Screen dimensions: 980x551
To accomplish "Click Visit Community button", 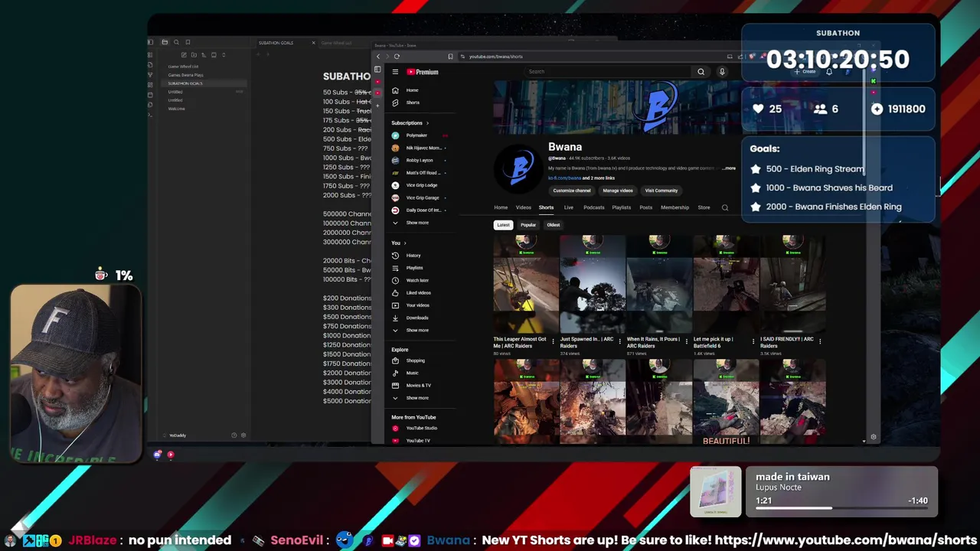I will [x=661, y=191].
